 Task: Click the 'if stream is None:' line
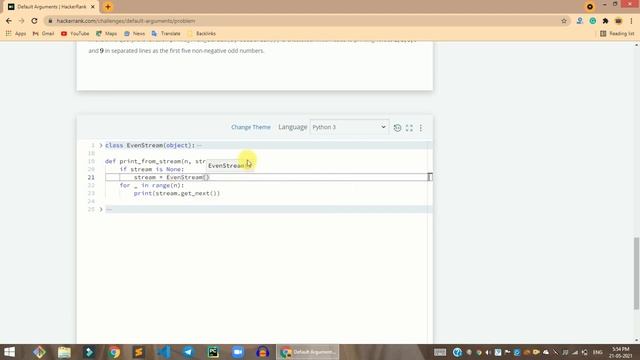pyautogui.click(x=152, y=169)
